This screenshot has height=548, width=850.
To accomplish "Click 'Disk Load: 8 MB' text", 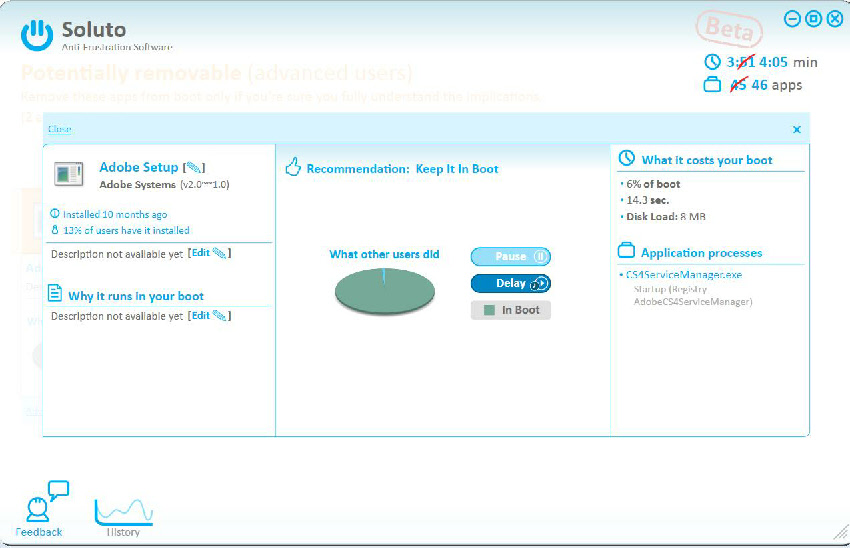I will click(666, 216).
